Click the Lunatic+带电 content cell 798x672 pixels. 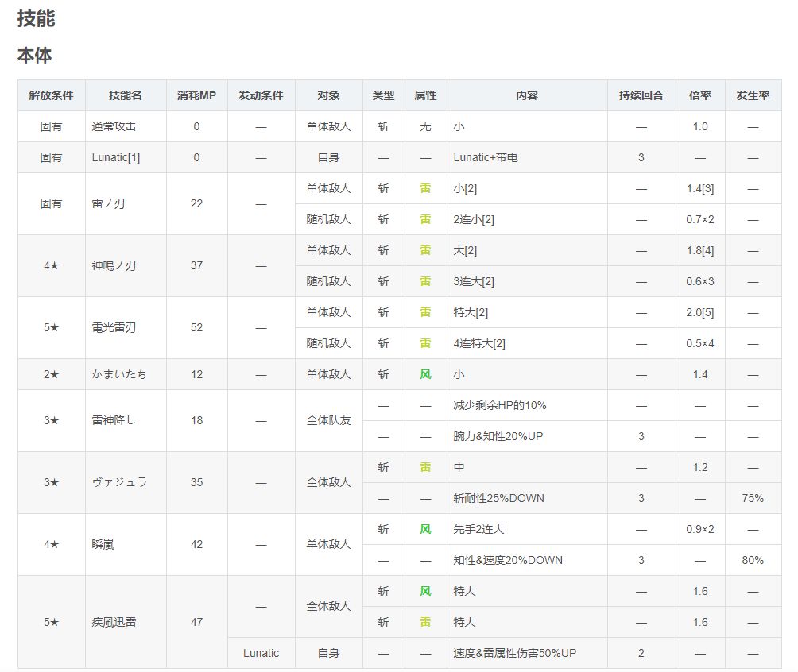pos(527,158)
